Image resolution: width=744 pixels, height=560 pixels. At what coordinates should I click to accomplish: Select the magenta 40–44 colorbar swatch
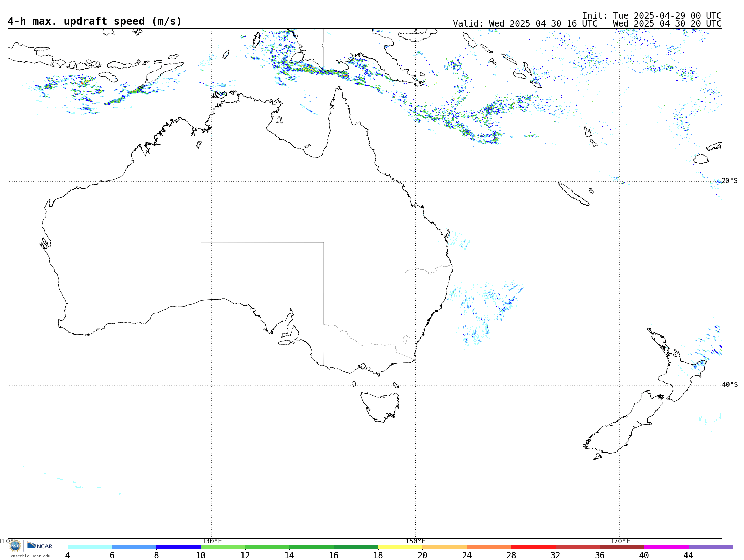(x=666, y=547)
